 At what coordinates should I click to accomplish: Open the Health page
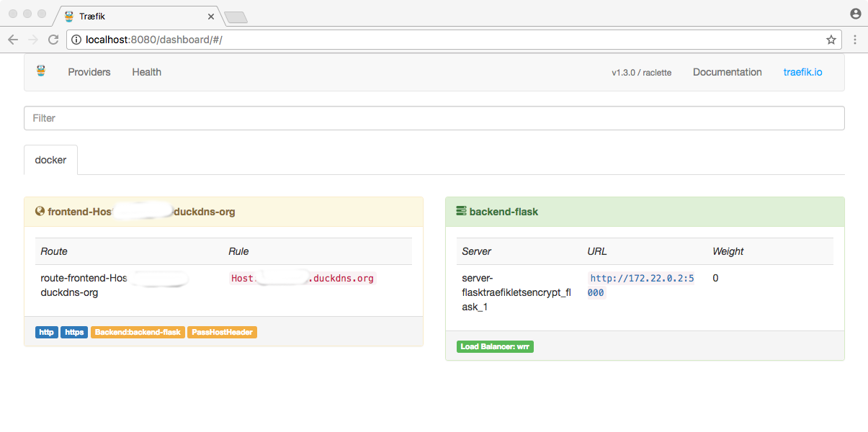pyautogui.click(x=147, y=72)
